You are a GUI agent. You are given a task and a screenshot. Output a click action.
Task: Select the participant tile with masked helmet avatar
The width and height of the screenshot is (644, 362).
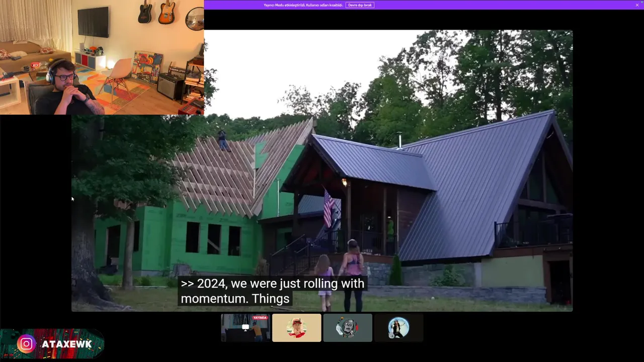tap(348, 328)
